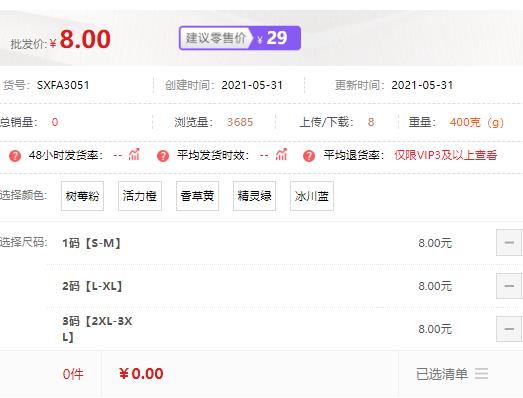Choose 冰川蓝 color option
The width and height of the screenshot is (523, 398).
click(x=312, y=196)
